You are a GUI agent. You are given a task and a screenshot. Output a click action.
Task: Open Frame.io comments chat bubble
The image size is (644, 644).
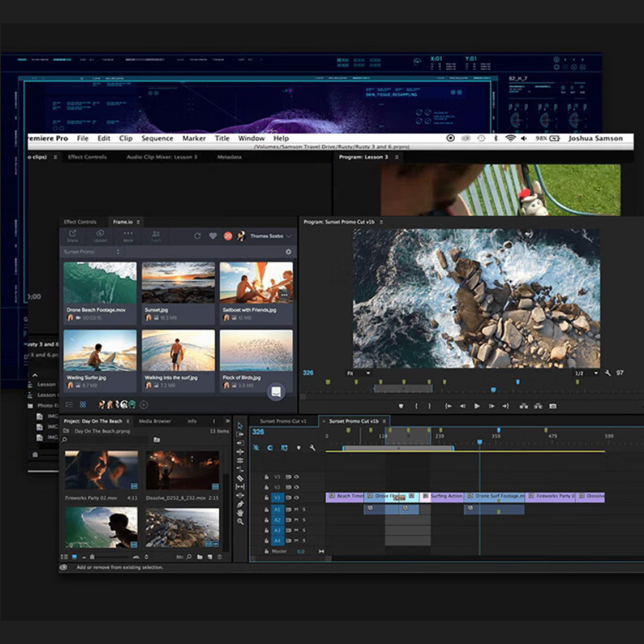click(x=276, y=391)
